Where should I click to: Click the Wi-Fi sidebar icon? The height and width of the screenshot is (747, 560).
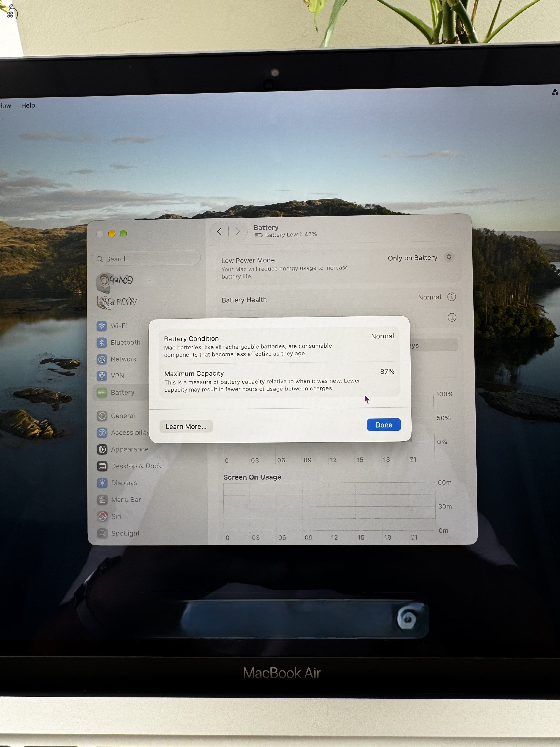tap(102, 326)
